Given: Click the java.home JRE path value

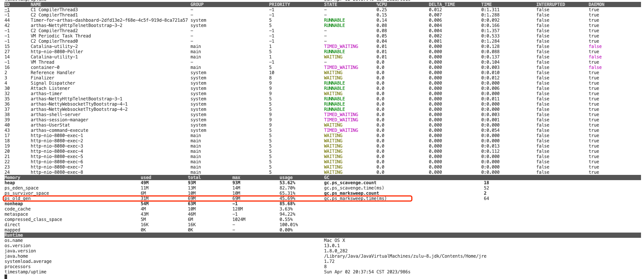Looking at the screenshot, I should [405, 256].
